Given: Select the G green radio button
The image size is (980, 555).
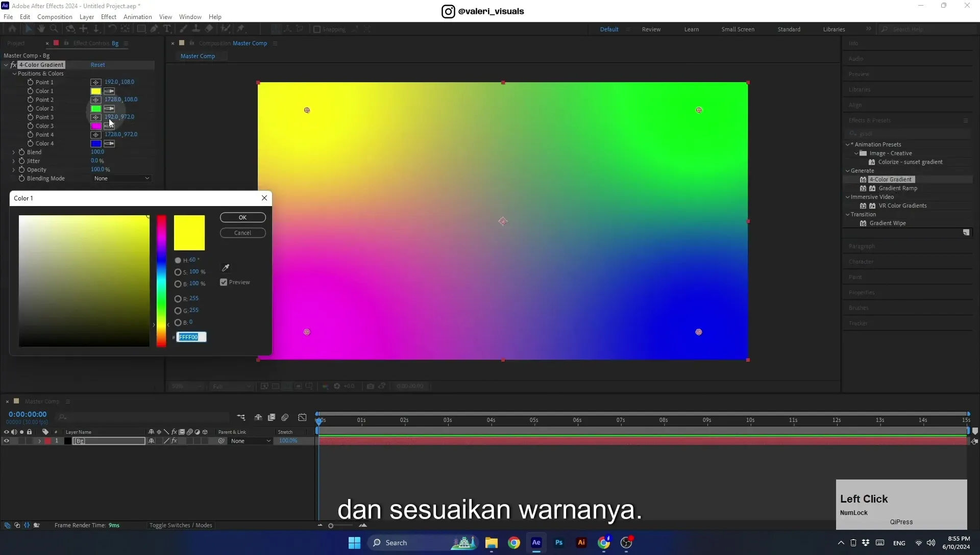Looking at the screenshot, I should pyautogui.click(x=178, y=311).
